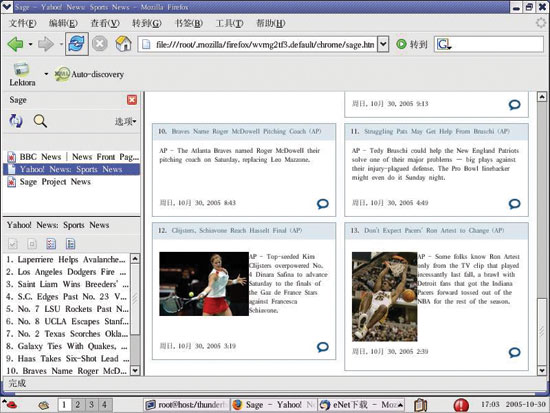Open item 9 Haas Takes Six-Shot Lead
The height and width of the screenshot is (413, 550).
coord(67,359)
